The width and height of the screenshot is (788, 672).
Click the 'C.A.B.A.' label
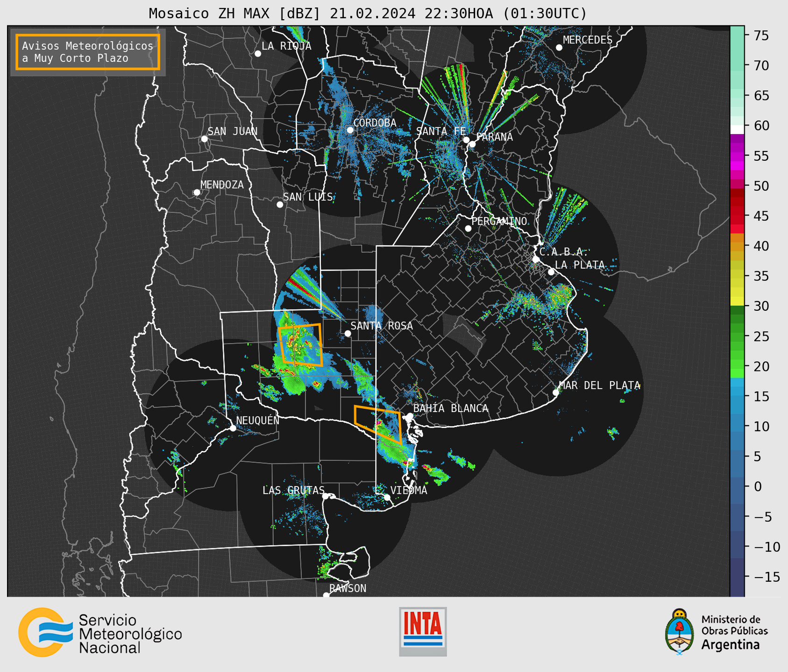coord(563,252)
